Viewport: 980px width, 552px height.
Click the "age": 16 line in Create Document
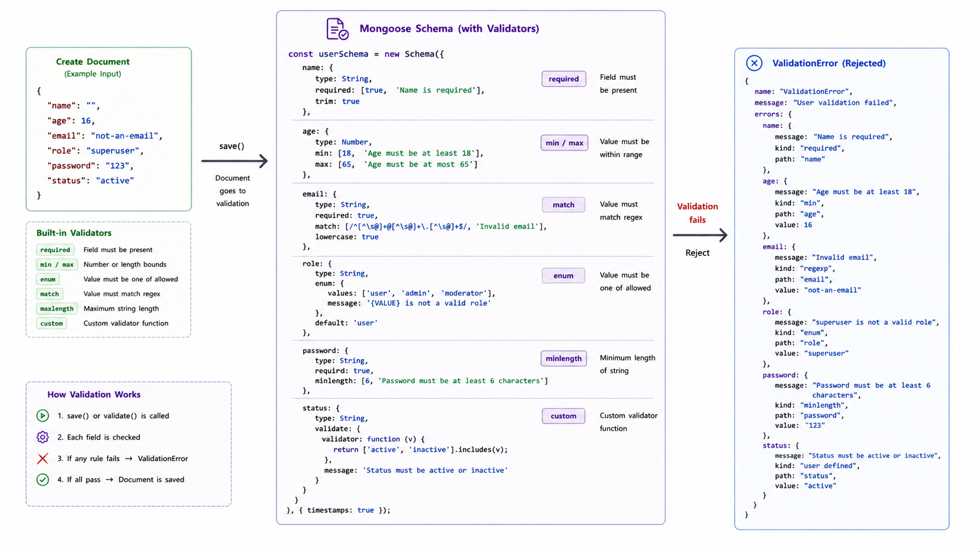click(x=71, y=121)
